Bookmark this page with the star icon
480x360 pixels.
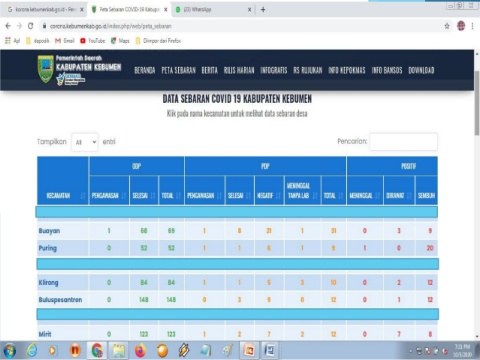tap(447, 26)
